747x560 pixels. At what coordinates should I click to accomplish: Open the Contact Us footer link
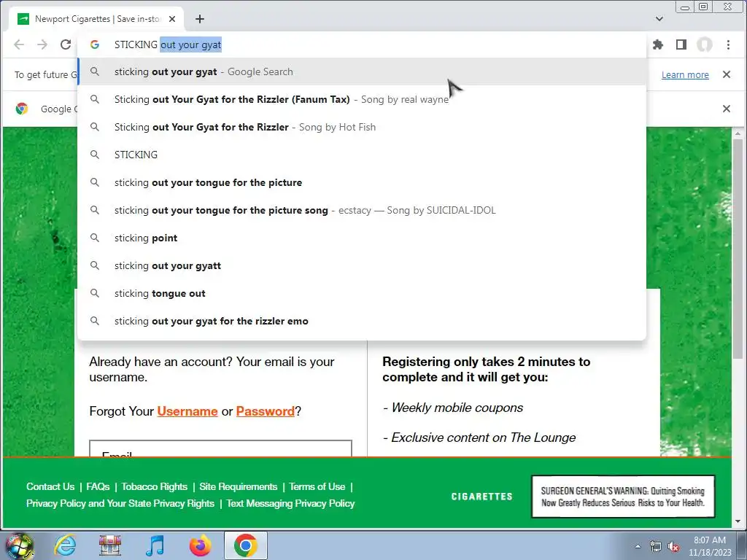tap(50, 486)
